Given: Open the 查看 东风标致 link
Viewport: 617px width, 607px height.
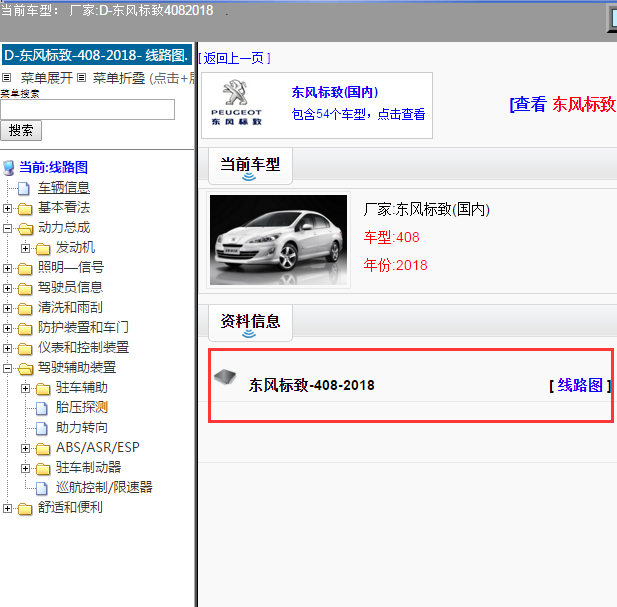Looking at the screenshot, I should point(563,105).
